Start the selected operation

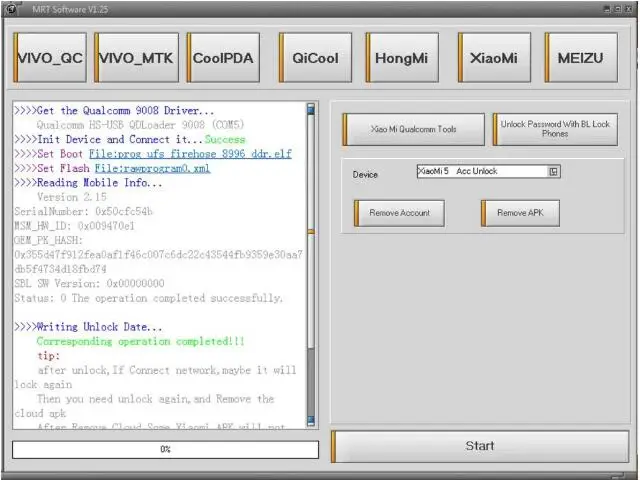pos(480,446)
